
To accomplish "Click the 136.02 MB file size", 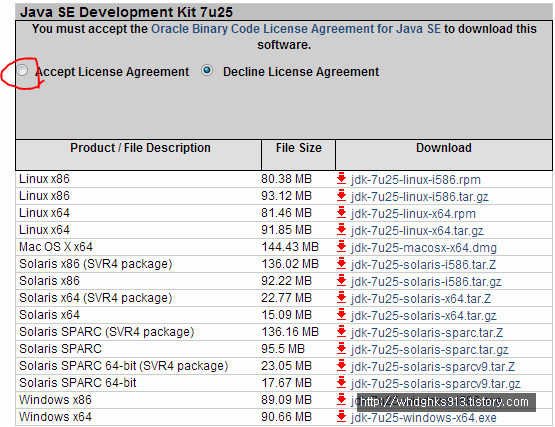I will (290, 263).
